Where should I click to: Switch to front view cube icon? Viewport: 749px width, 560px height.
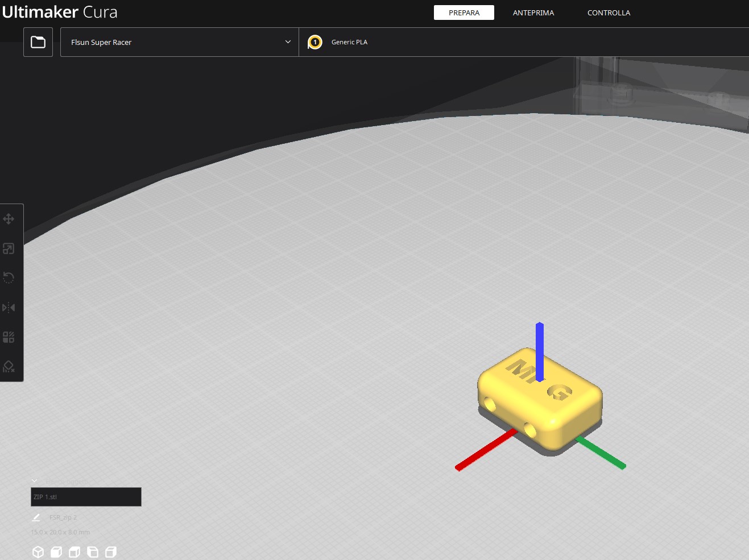pyautogui.click(x=56, y=552)
